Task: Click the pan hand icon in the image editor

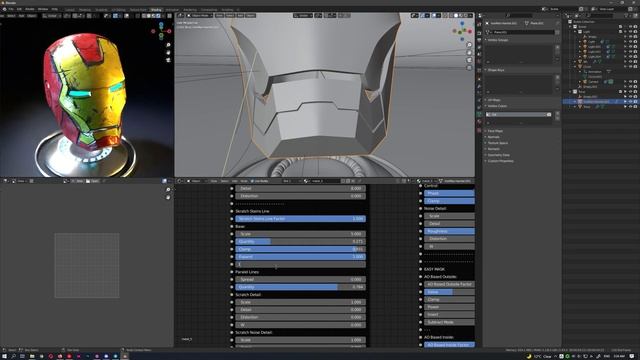Action: click(x=168, y=197)
